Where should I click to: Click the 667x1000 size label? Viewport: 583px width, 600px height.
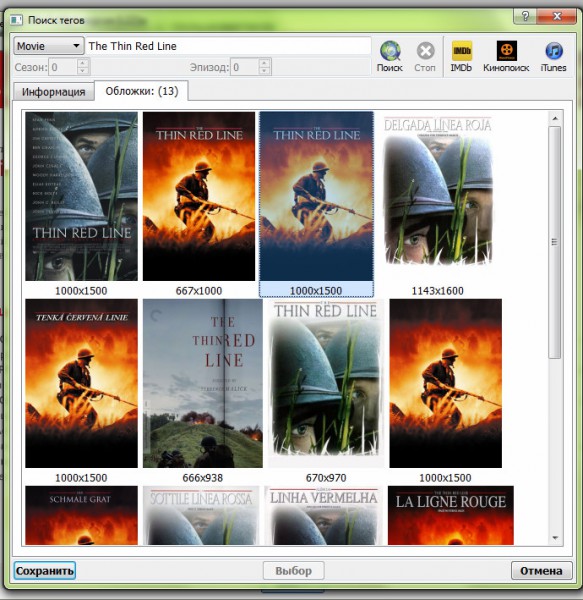coord(199,291)
